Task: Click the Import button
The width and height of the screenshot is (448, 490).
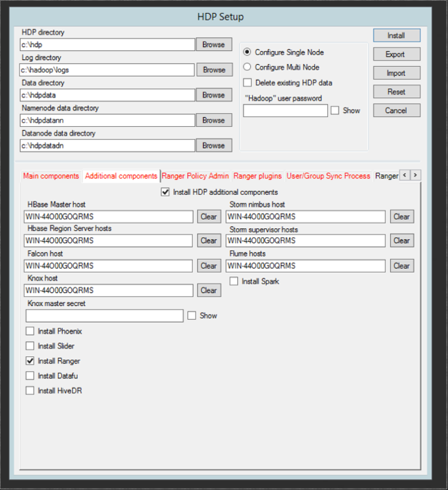Action: coord(396,73)
